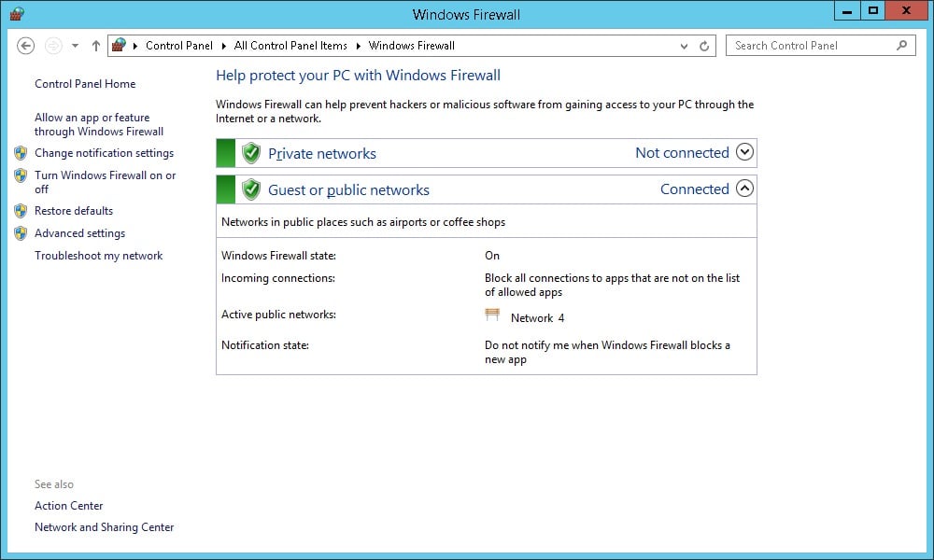This screenshot has width=934, height=560.
Task: Click the Connected status text
Action: click(x=695, y=189)
